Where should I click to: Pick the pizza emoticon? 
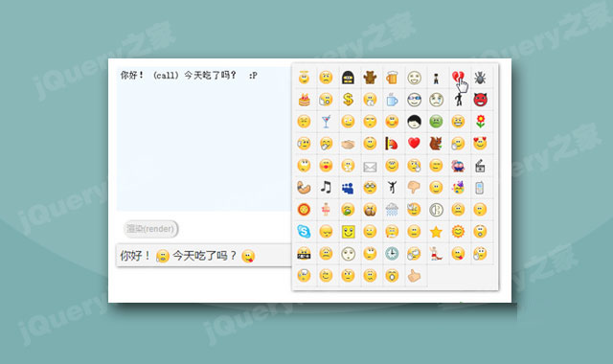304,210
